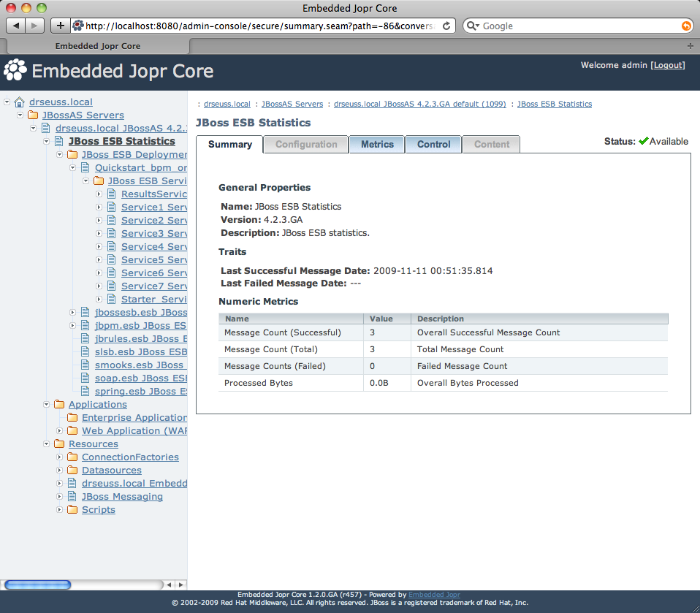The width and height of the screenshot is (700, 613).
Task: Open a new tab with the plus icon
Action: tap(691, 46)
